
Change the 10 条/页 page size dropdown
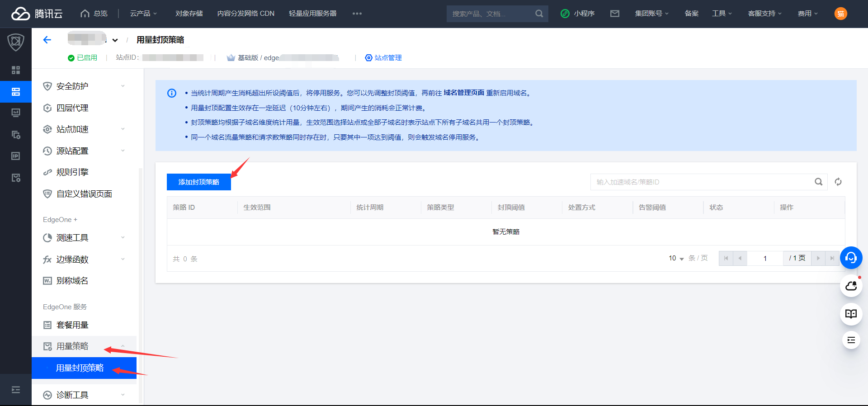tap(676, 258)
